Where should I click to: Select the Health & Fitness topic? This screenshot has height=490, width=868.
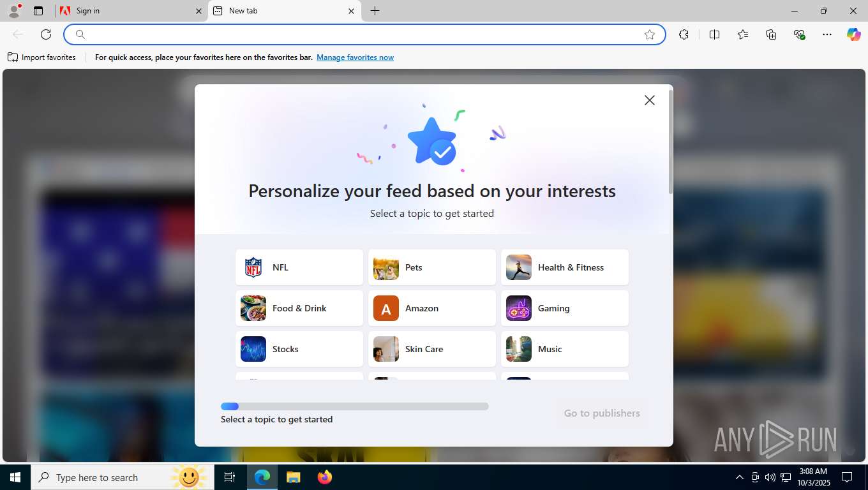tap(565, 267)
